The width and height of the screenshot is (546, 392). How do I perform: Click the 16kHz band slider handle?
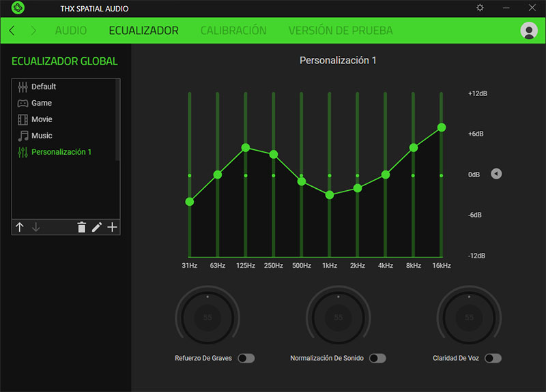[442, 127]
